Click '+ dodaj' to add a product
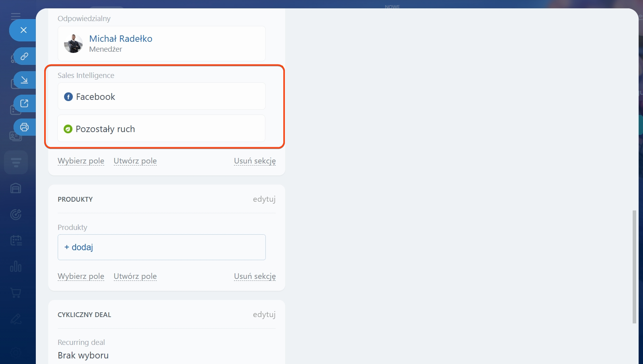The image size is (643, 364). 79,247
